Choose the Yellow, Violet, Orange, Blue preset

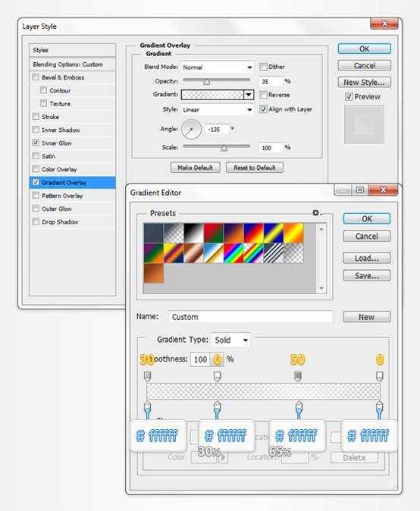[174, 253]
